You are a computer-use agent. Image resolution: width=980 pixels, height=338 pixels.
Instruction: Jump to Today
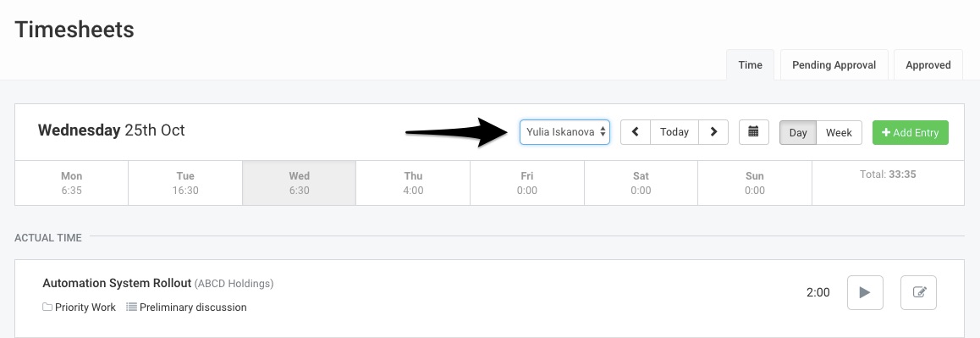674,132
